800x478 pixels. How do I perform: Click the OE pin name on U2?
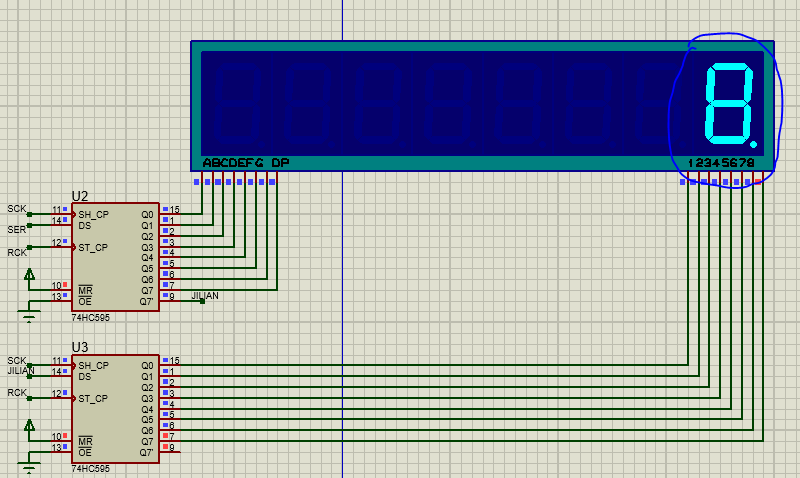coord(85,301)
